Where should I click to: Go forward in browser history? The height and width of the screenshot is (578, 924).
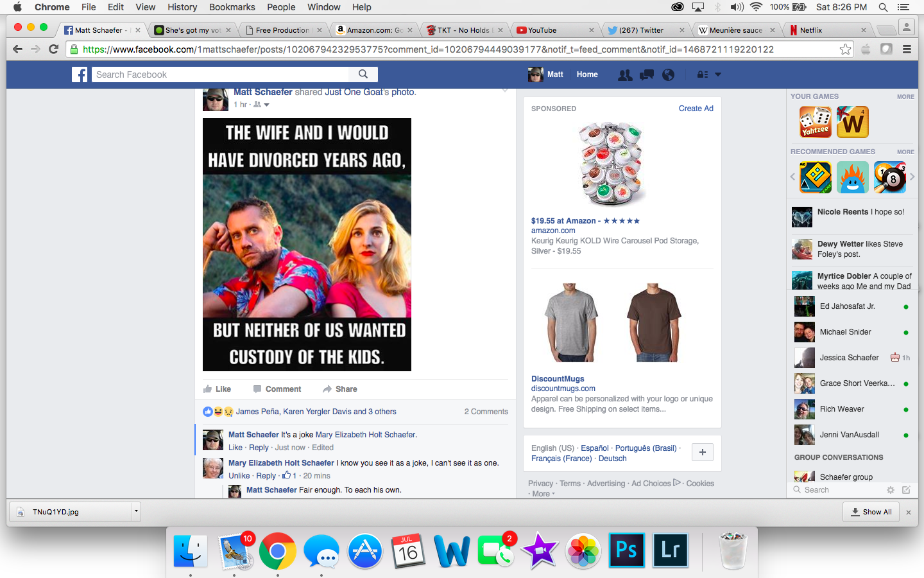tap(35, 49)
